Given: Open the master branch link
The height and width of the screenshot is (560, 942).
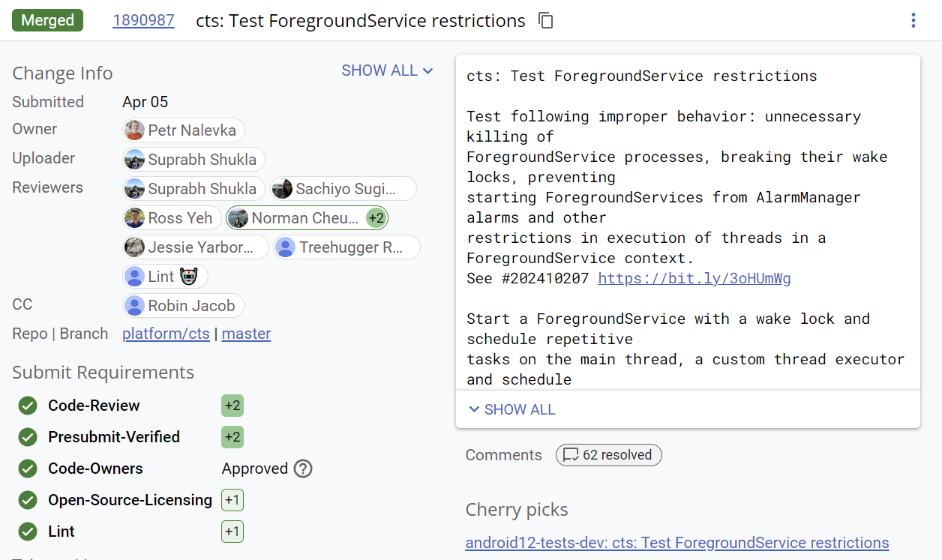Looking at the screenshot, I should coord(246,334).
